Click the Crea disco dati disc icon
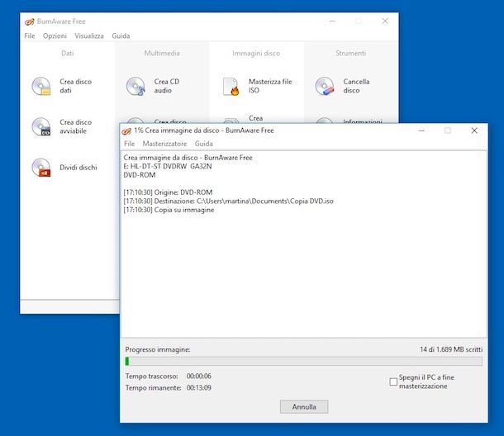Image resolution: width=504 pixels, height=436 pixels. click(41, 86)
